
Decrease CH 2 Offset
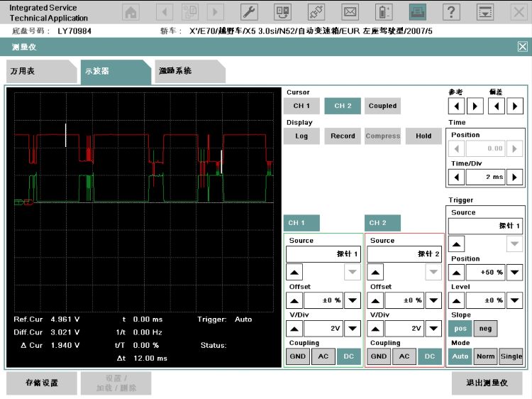(x=433, y=300)
